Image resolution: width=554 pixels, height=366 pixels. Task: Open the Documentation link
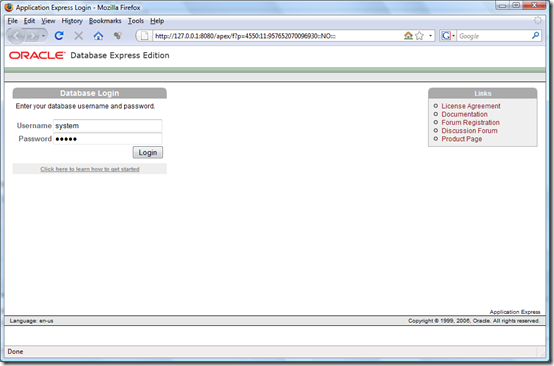tap(464, 114)
